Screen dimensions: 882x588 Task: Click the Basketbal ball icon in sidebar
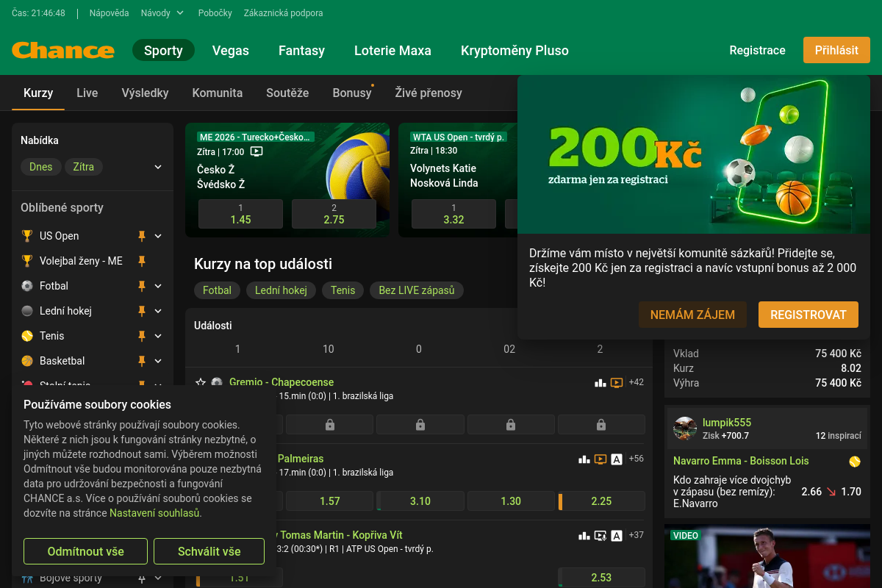pos(27,361)
